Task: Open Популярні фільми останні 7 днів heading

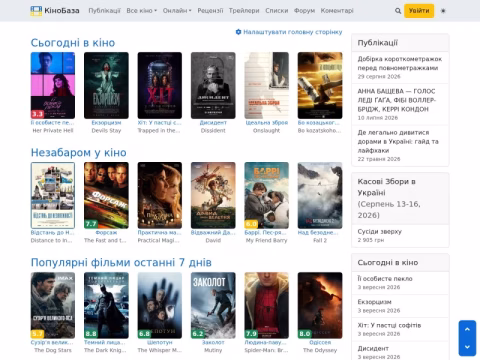Action: pyautogui.click(x=121, y=262)
